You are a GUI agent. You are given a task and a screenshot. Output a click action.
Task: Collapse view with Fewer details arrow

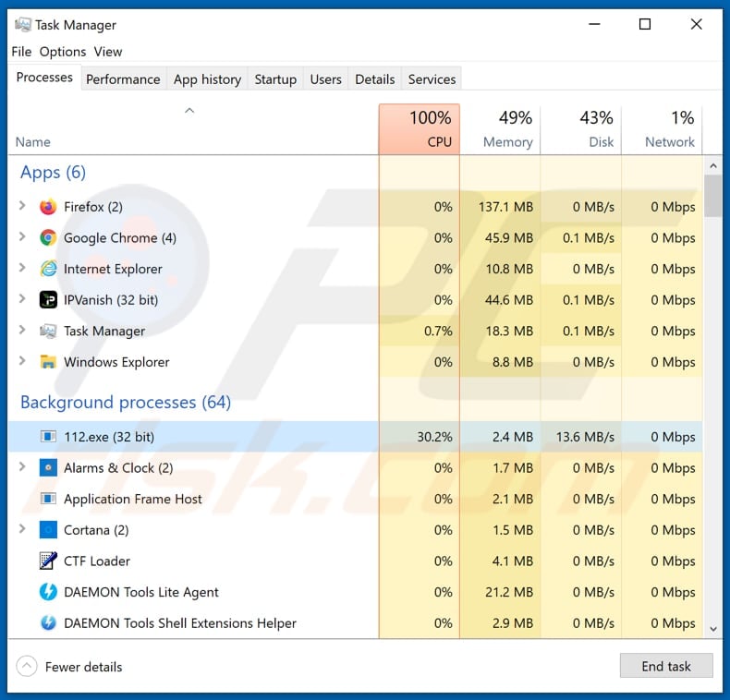coord(27,667)
